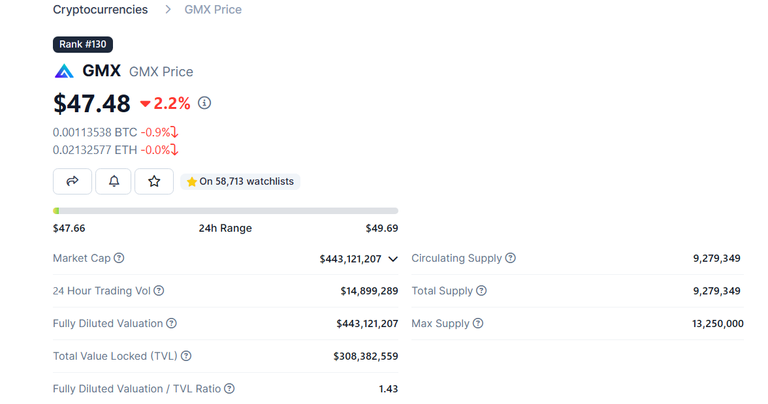Image resolution: width=768 pixels, height=404 pixels.
Task: Open FDV / TVL Ratio help icon
Action: point(229,388)
